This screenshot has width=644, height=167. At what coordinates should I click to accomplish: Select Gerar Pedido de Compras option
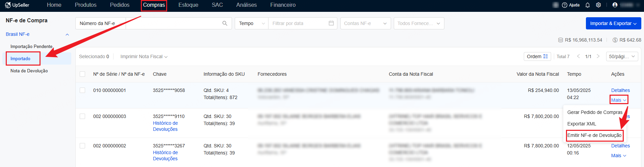pyautogui.click(x=595, y=112)
